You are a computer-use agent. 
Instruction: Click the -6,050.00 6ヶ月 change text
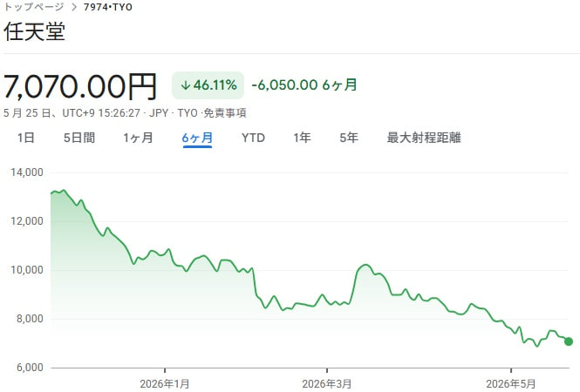pyautogui.click(x=304, y=85)
